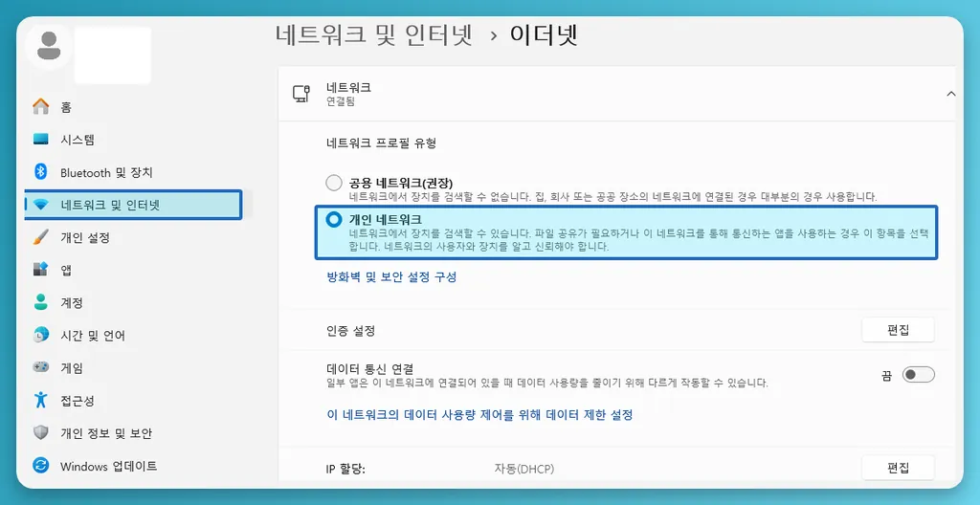Go back to 네트워크 및 인터넷 breadcrumb

coord(373,34)
